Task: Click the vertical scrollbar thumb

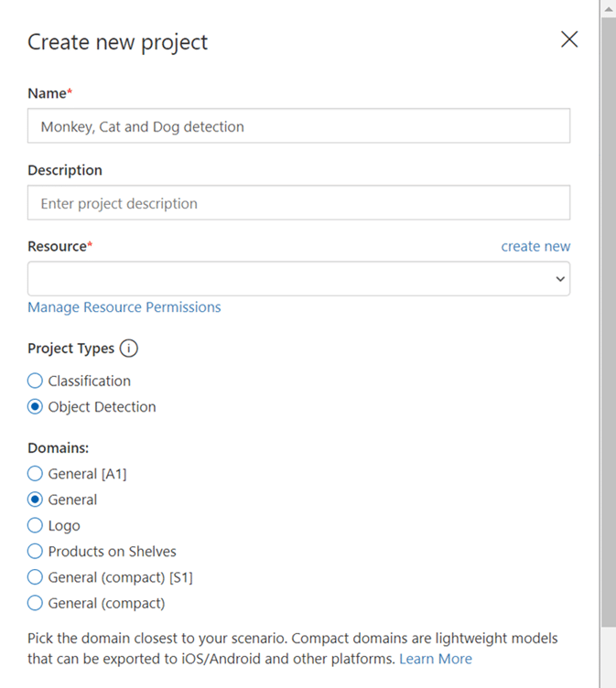Action: pos(609,322)
